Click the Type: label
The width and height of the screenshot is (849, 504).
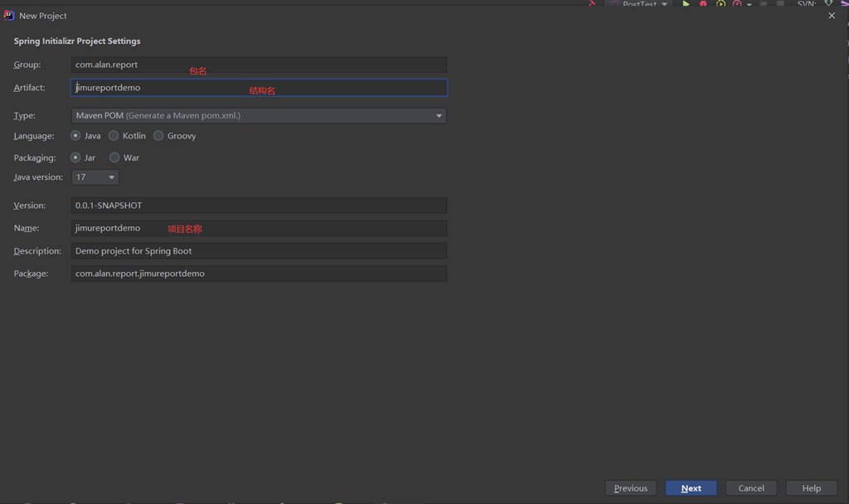(24, 115)
